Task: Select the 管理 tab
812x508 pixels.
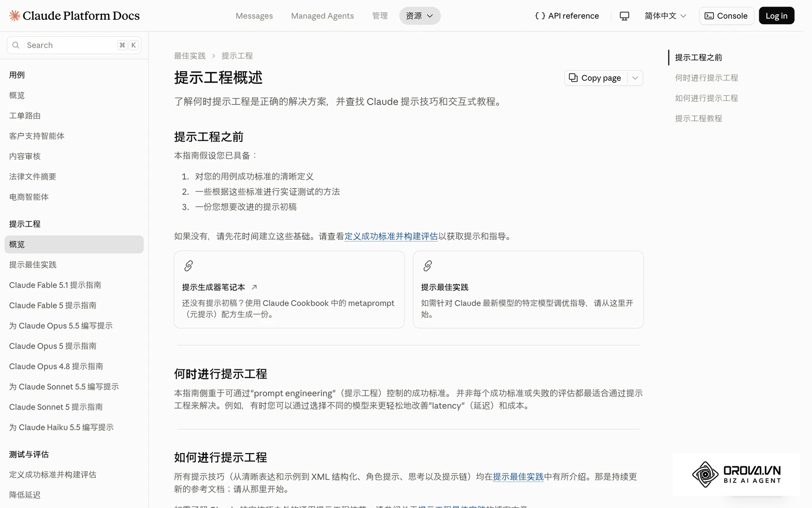Action: pos(380,16)
